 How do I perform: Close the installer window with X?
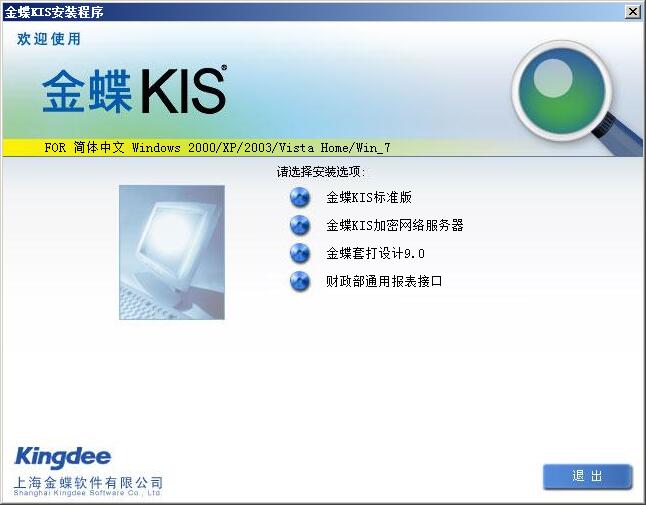[x=632, y=12]
